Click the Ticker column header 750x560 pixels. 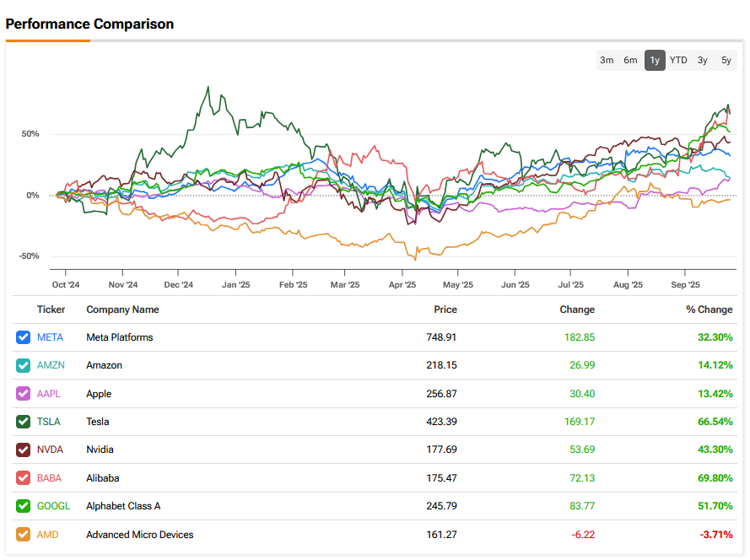tap(51, 310)
